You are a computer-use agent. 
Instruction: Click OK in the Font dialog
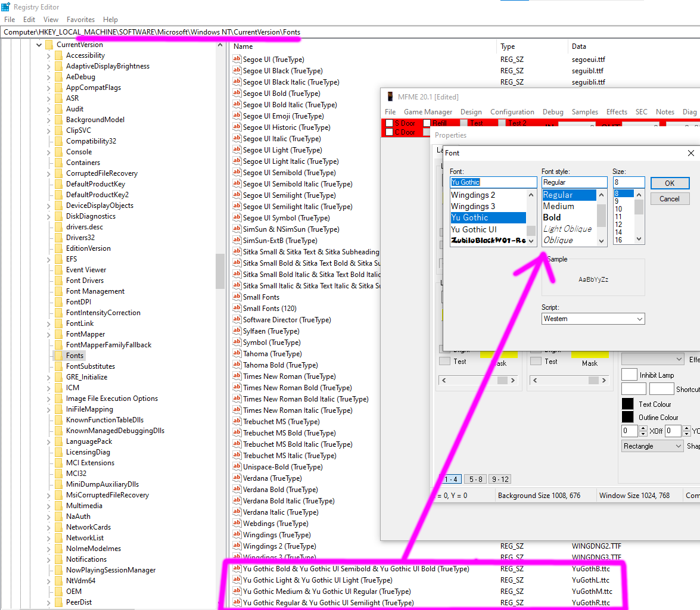click(x=670, y=183)
